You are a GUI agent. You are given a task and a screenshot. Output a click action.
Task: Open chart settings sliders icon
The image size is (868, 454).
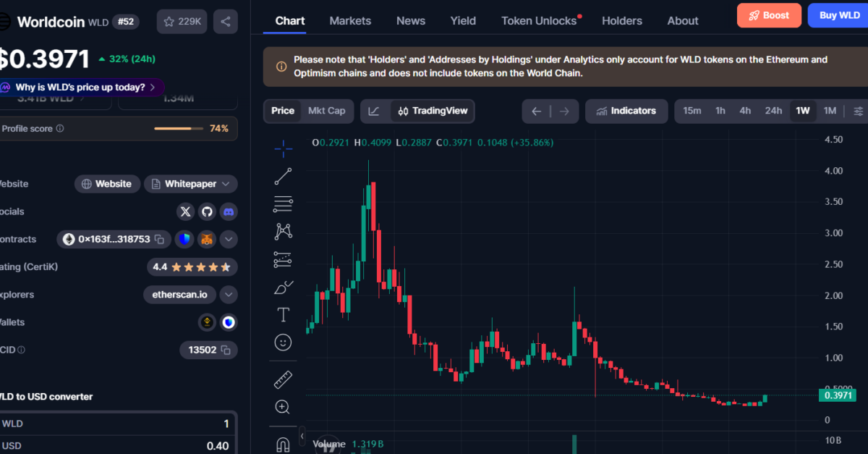point(859,111)
